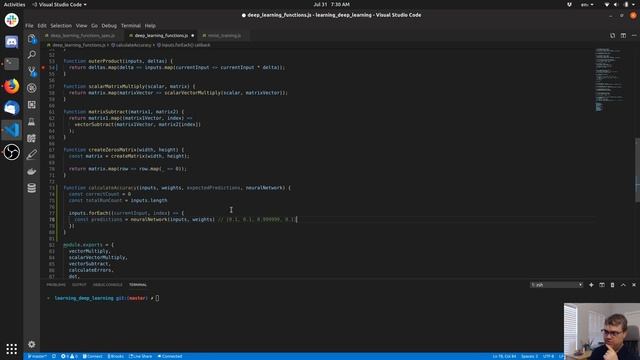Switch to the third editor tab

tap(223, 36)
